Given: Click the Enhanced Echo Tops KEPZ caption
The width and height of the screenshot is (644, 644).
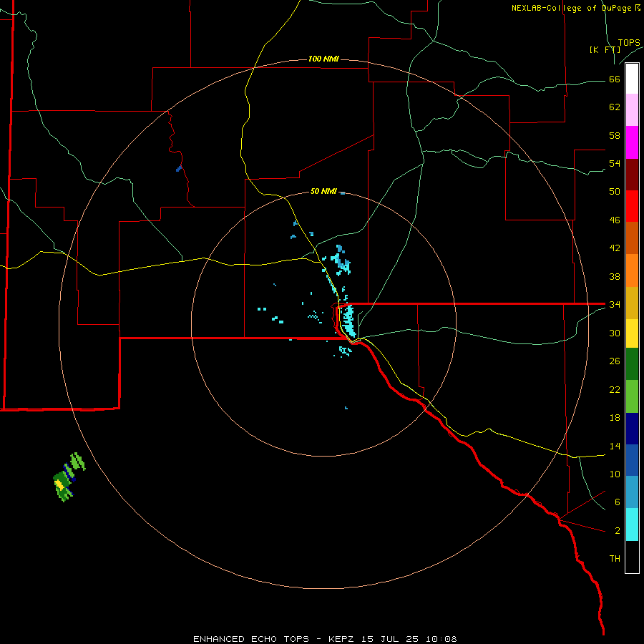Looking at the screenshot, I should click(325, 639).
